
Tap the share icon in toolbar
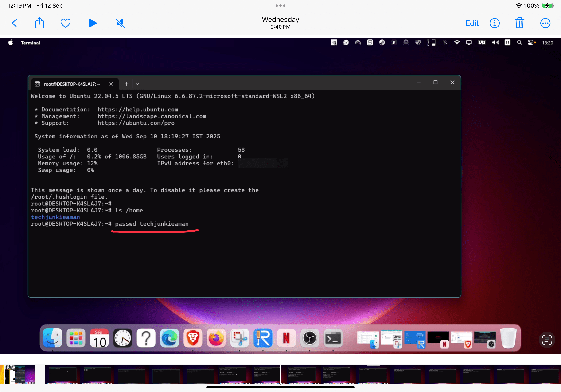(x=39, y=23)
